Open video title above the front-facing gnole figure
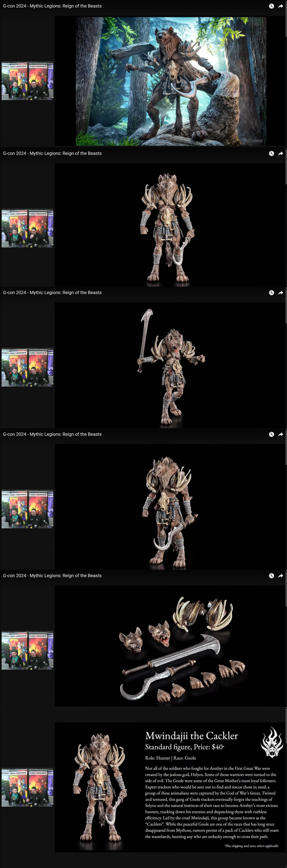The width and height of the screenshot is (287, 868). [x=52, y=153]
